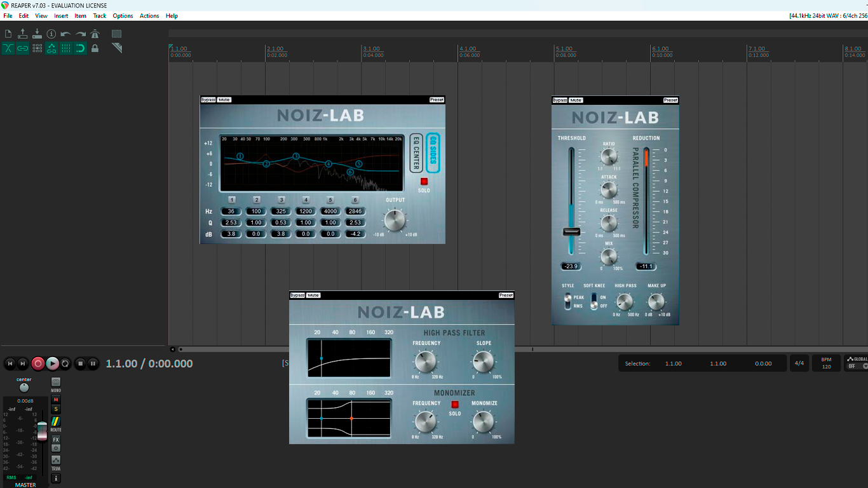Screen dimensions: 868x488
Task: Click Bypass in EQ plugin window
Action: point(208,100)
